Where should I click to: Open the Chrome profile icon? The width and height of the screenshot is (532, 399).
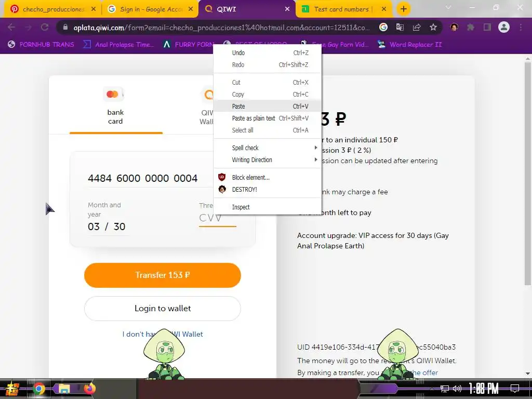[504, 27]
